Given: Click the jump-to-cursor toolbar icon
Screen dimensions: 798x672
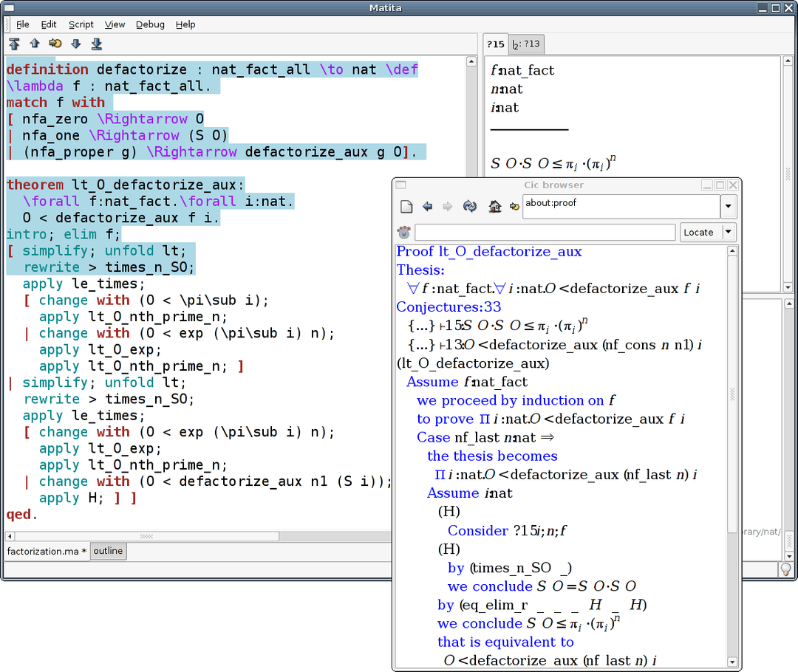Looking at the screenshot, I should pos(55,44).
